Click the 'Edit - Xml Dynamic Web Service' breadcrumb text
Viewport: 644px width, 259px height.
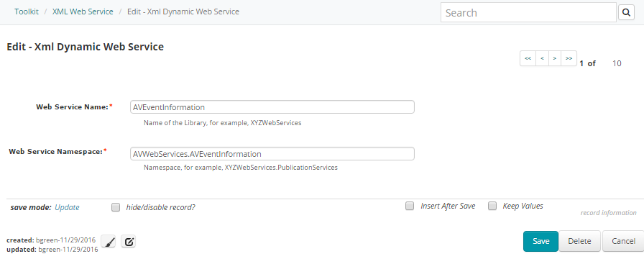point(183,12)
